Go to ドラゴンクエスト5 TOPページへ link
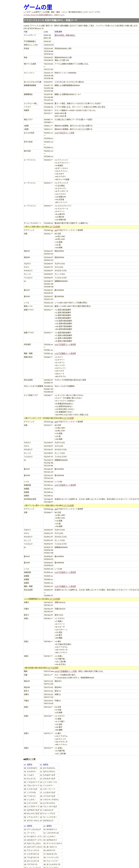Viewport: 139px width, 868px height. (44, 15)
